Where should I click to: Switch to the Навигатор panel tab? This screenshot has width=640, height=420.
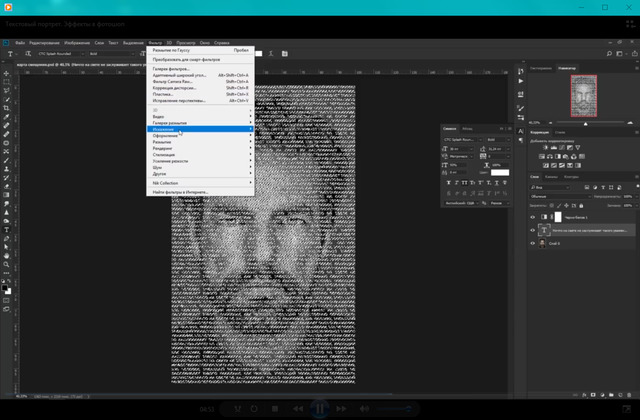567,68
